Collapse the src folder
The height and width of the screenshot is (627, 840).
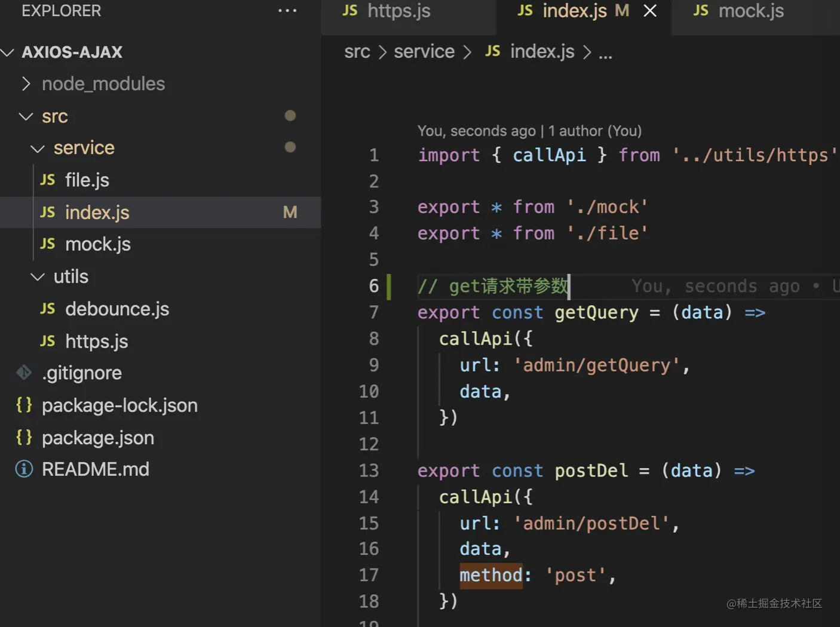(x=26, y=116)
